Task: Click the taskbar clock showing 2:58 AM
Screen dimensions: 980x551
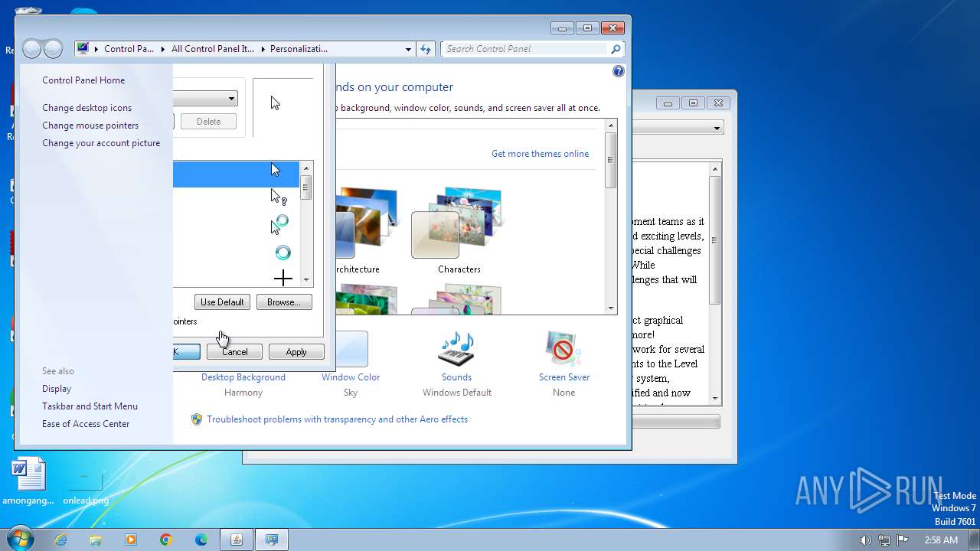Action: click(x=941, y=540)
